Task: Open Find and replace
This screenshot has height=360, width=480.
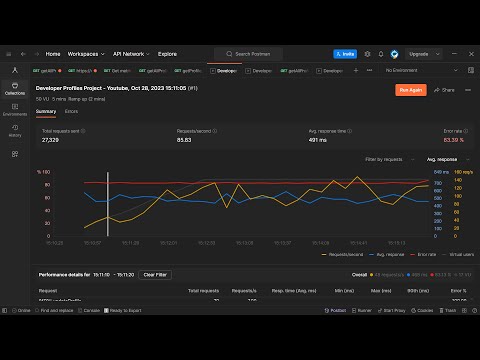Action: [54, 310]
